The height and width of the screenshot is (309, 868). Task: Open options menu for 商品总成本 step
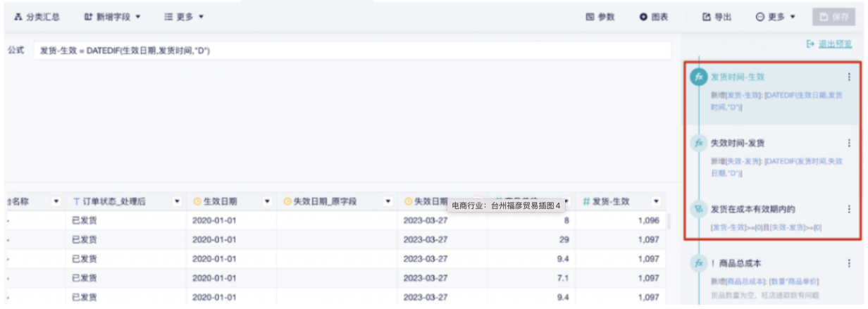click(849, 263)
